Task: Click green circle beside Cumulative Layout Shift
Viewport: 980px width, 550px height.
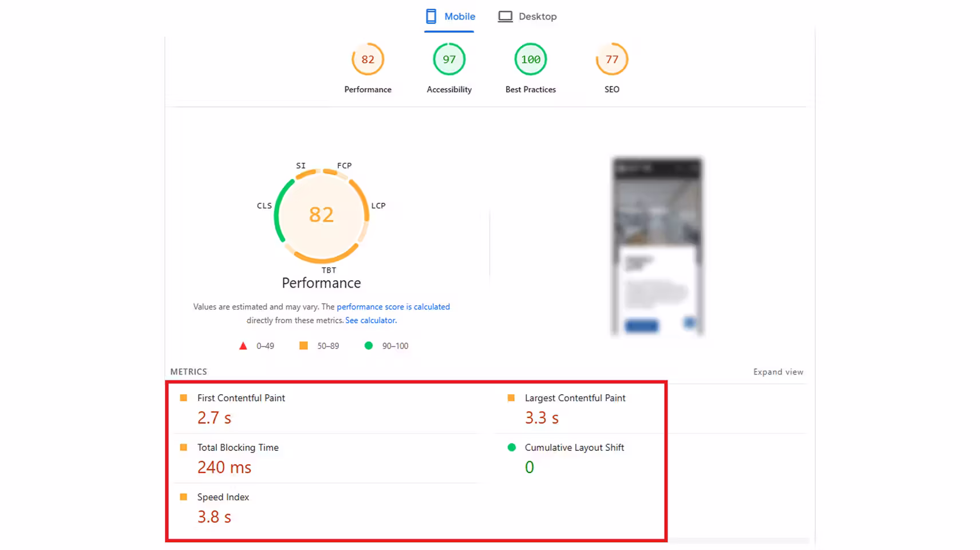Action: click(512, 447)
